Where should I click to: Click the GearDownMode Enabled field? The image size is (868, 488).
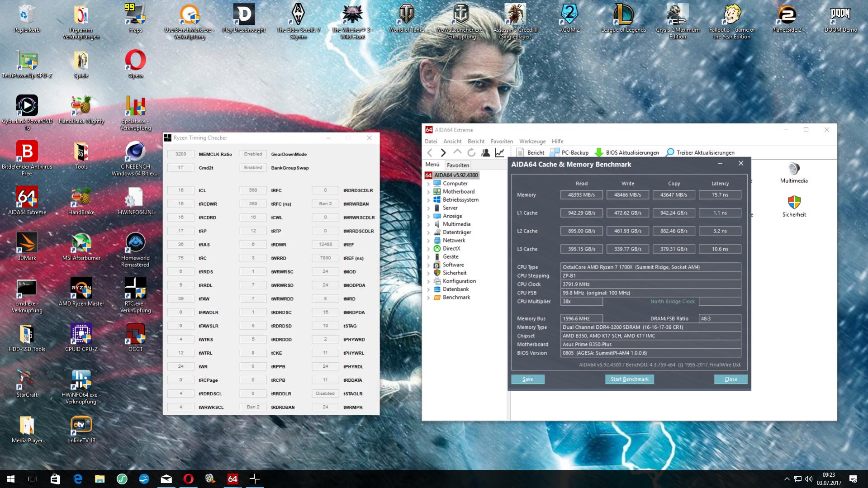click(253, 154)
